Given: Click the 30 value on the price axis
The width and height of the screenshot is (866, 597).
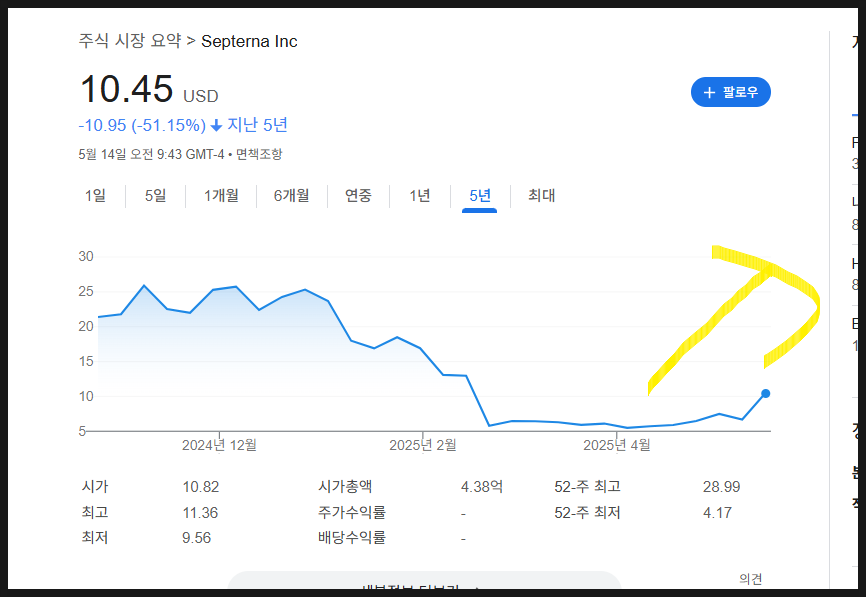Looking at the screenshot, I should click(x=86, y=256).
